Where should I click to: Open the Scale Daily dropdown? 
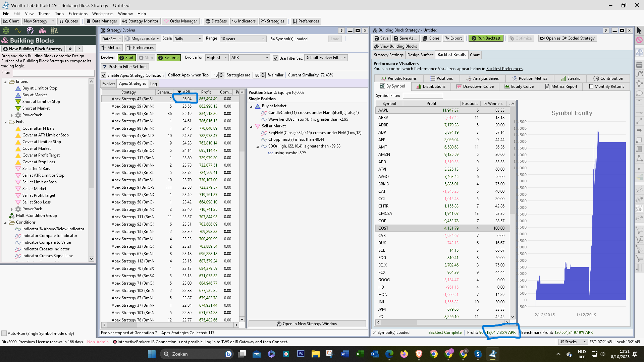coord(188,39)
